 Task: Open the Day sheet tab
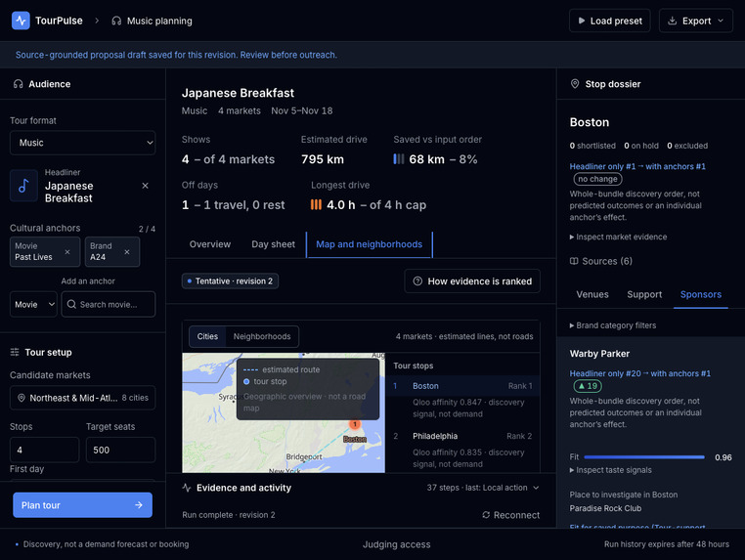[x=273, y=244]
